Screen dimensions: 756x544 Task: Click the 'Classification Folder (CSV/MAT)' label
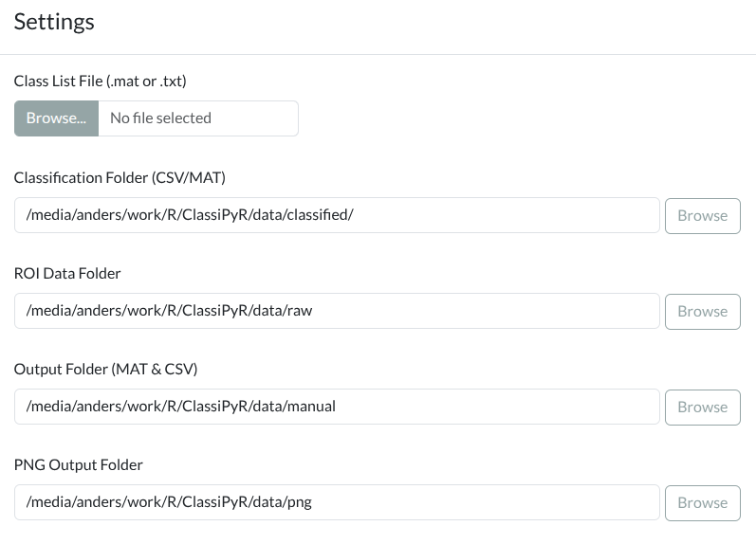point(120,177)
